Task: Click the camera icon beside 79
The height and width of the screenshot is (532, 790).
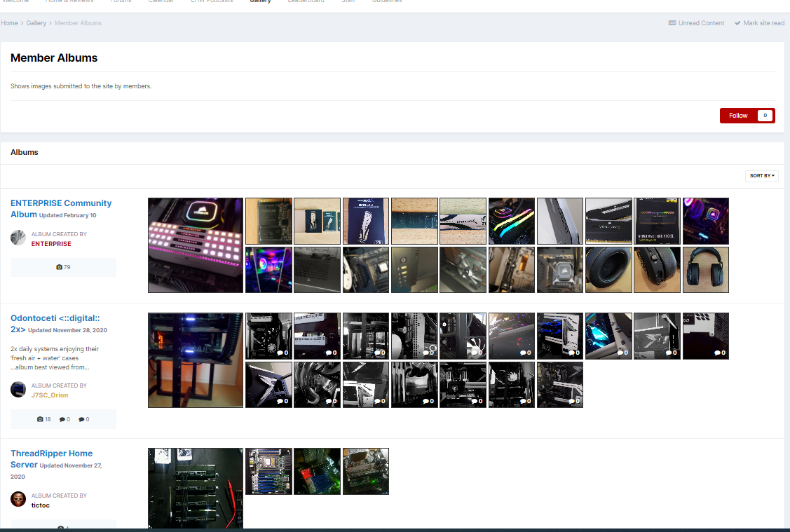Action: [x=59, y=267]
